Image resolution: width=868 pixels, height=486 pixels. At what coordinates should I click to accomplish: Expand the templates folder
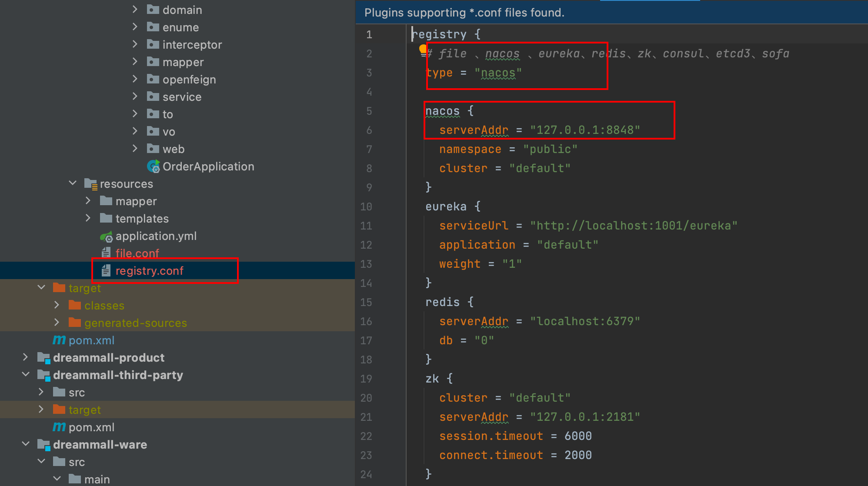(x=88, y=218)
